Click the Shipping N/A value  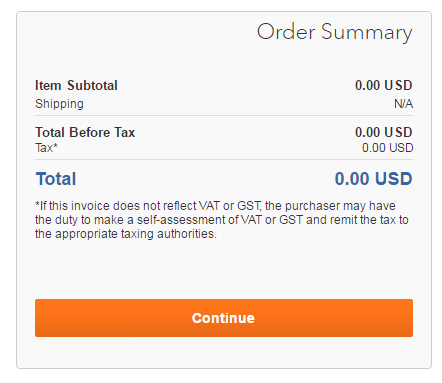coord(403,104)
